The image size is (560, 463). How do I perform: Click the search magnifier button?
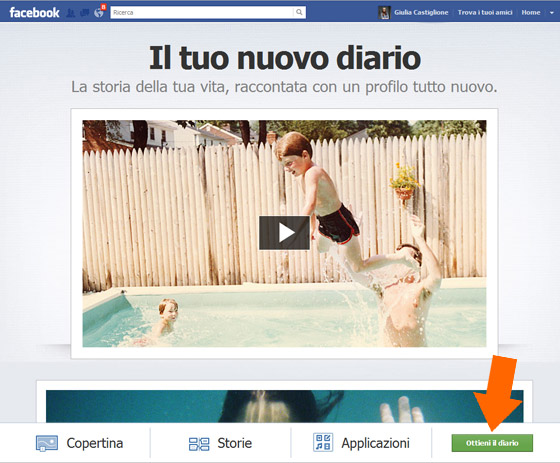click(299, 13)
